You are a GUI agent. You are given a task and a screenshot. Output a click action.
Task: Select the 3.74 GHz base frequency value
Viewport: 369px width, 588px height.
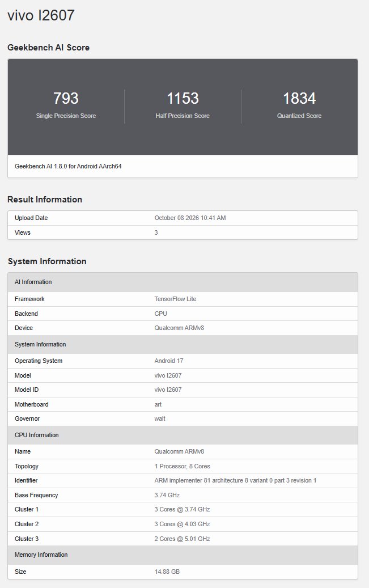click(167, 495)
